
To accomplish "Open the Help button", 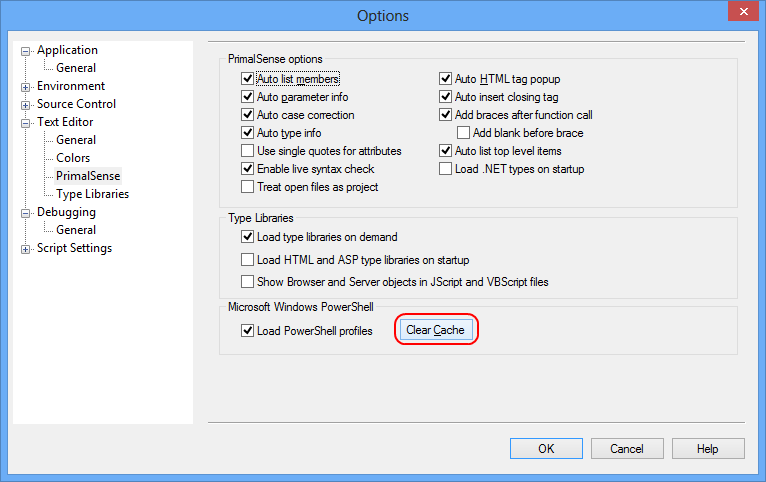I will (x=708, y=448).
